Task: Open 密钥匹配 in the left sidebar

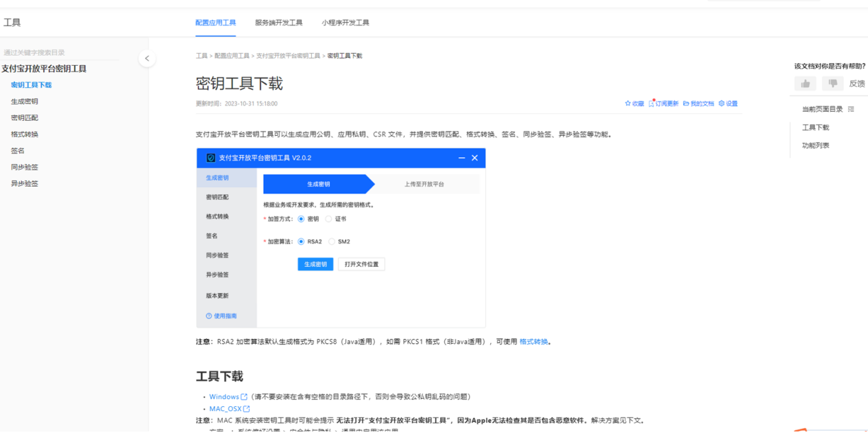Action: [25, 118]
